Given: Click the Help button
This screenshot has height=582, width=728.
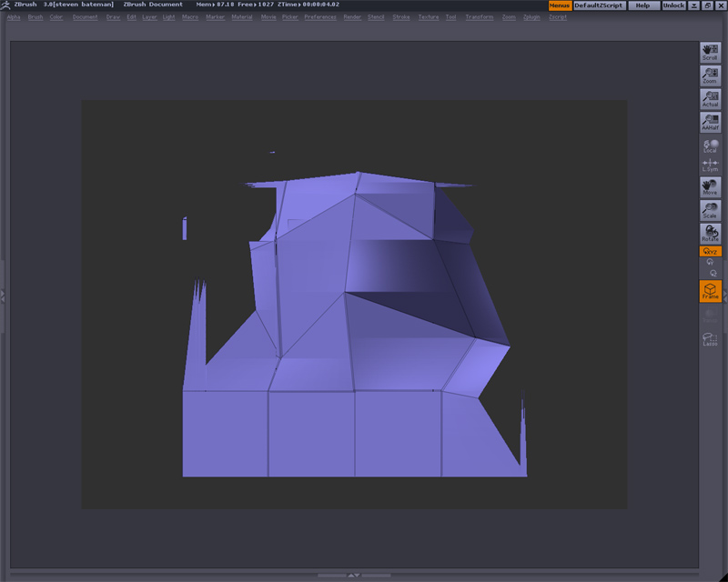Looking at the screenshot, I should click(x=642, y=5).
